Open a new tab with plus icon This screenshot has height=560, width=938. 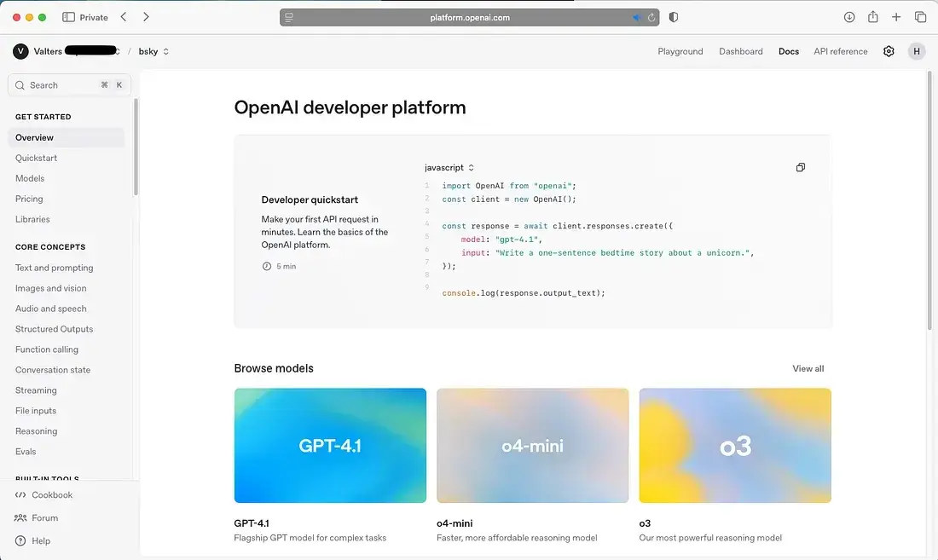click(x=896, y=17)
